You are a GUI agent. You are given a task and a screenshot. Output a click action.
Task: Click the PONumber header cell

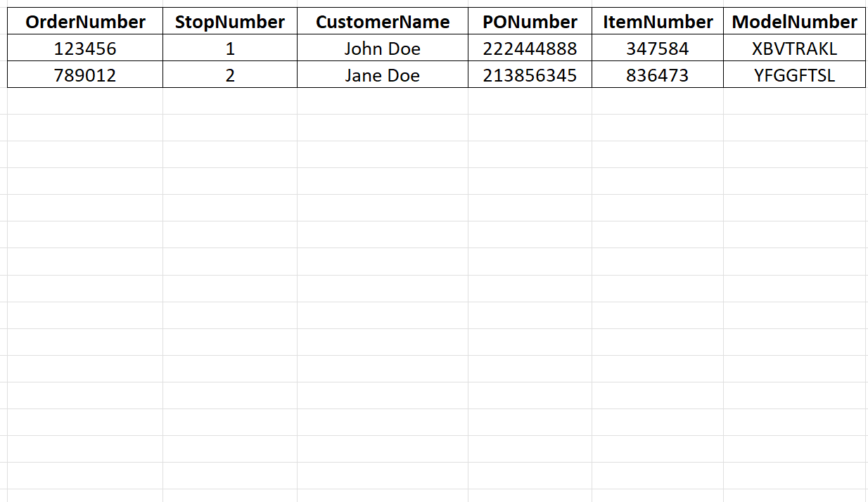(530, 22)
